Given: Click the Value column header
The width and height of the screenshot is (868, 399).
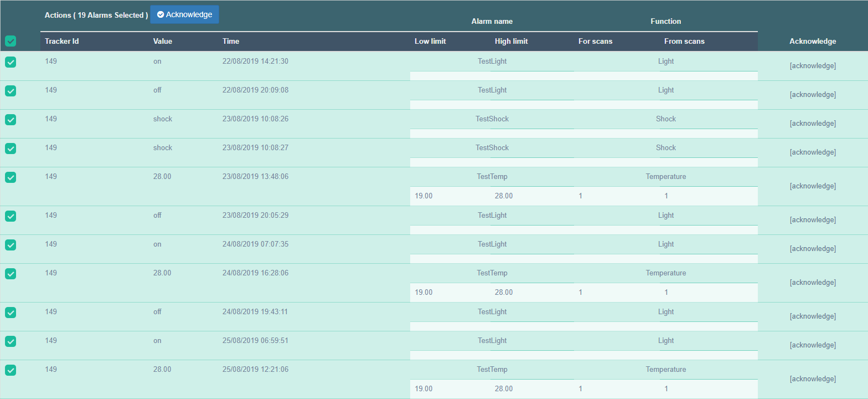Looking at the screenshot, I should click(x=163, y=42).
